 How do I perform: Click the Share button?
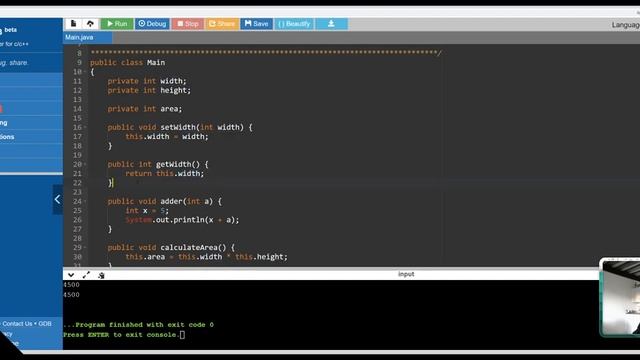point(222,24)
